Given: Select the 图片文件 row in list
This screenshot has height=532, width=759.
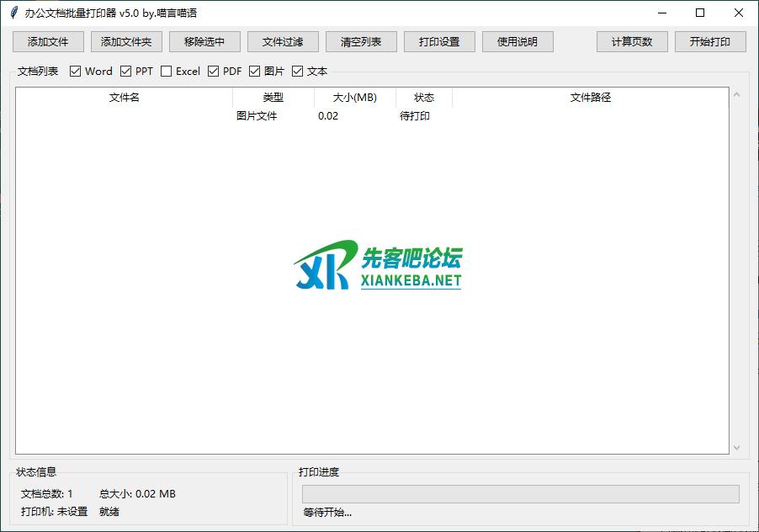Looking at the screenshot, I should click(x=257, y=116).
